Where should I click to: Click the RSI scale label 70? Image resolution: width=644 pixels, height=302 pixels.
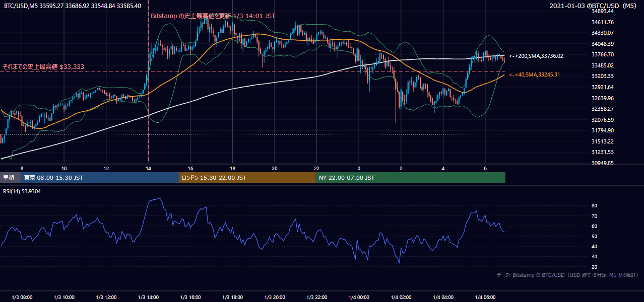tap(594, 216)
